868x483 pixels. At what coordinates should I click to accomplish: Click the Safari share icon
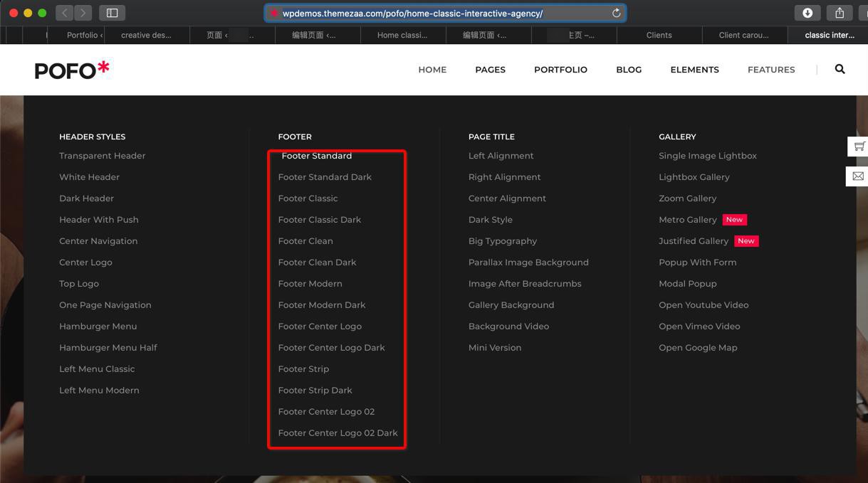(840, 13)
